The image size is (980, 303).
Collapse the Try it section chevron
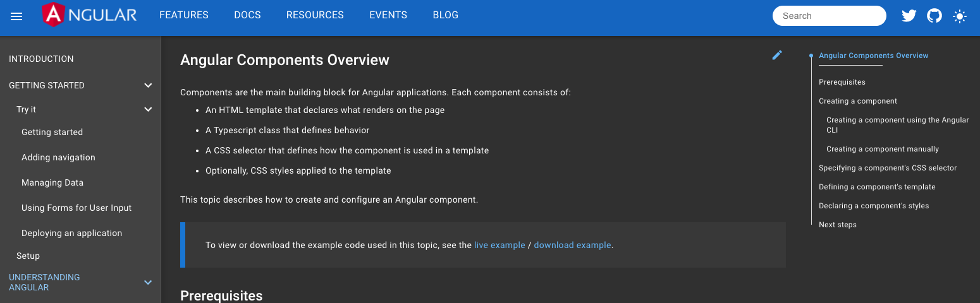click(148, 109)
